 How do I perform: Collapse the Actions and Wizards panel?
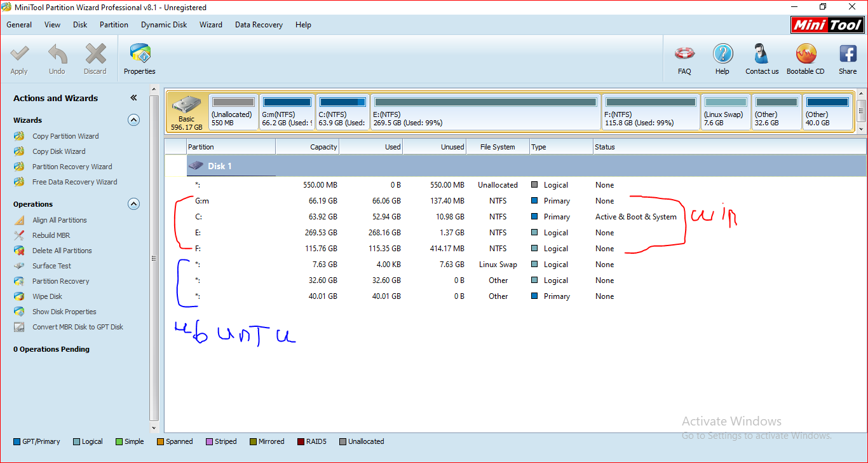133,98
